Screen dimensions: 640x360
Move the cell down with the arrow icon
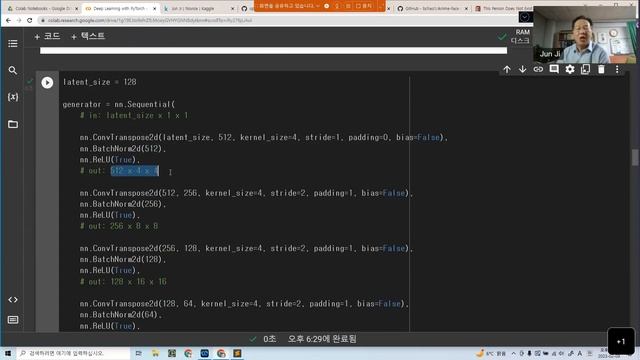522,69
